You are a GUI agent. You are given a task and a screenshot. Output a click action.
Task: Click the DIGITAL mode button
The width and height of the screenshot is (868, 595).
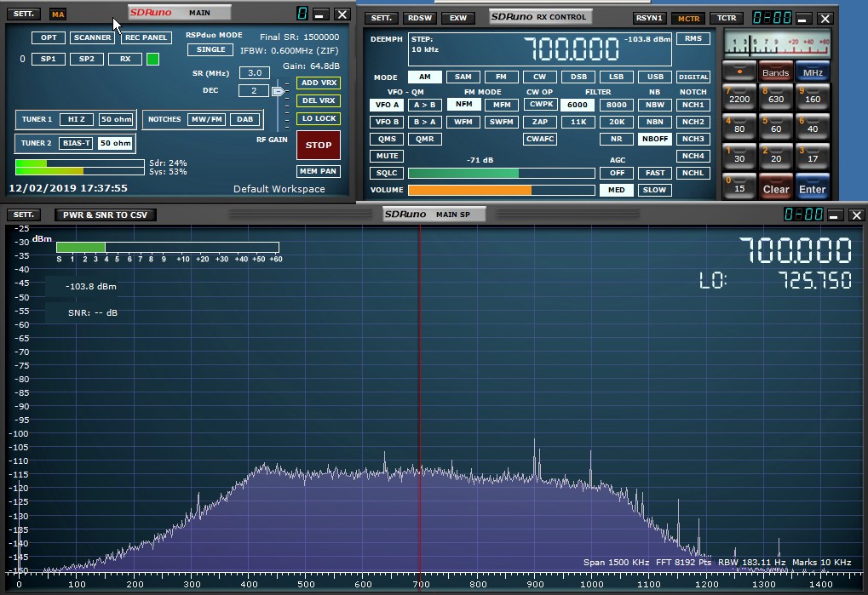pos(693,77)
